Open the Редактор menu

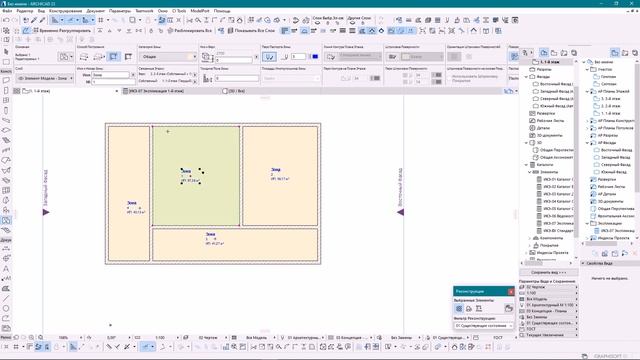tap(24, 11)
